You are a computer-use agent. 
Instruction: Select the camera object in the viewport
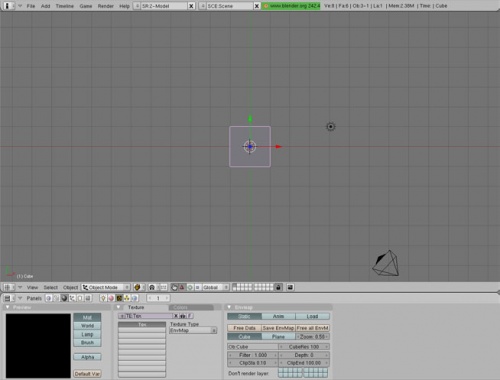coord(385,263)
